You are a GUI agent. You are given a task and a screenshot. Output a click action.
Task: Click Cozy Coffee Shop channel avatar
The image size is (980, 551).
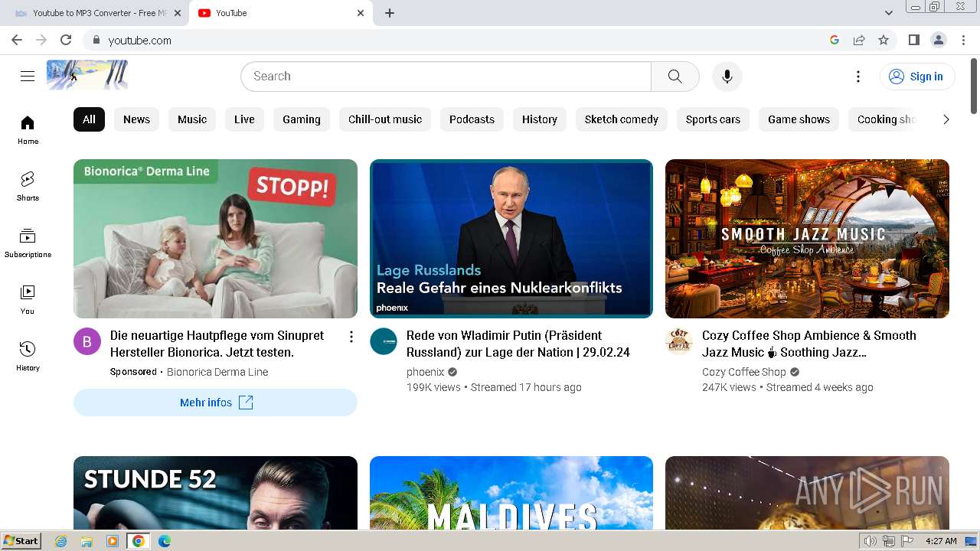click(679, 341)
